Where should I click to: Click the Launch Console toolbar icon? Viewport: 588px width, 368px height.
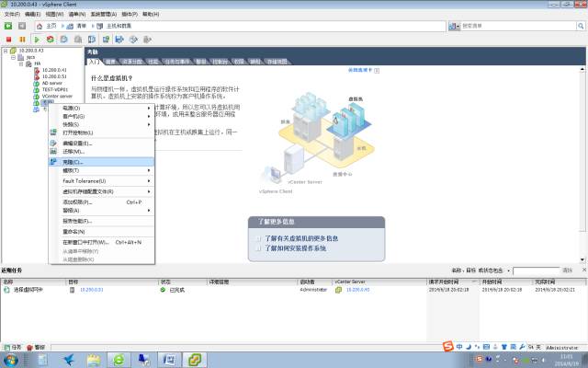pyautogui.click(x=107, y=40)
